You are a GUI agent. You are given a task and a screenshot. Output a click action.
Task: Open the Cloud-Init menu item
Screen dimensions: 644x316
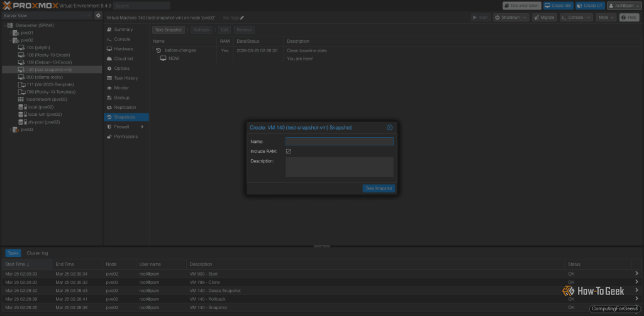(126, 59)
